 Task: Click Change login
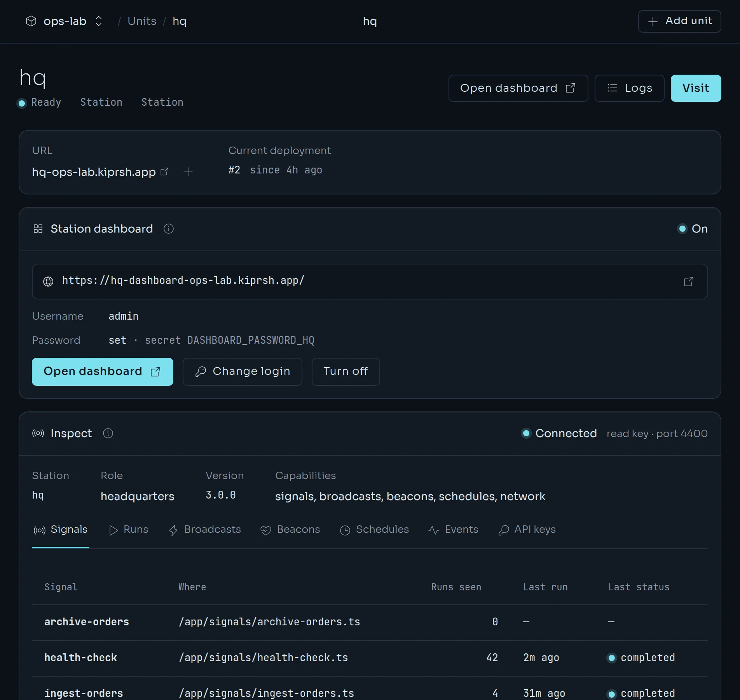coord(243,372)
